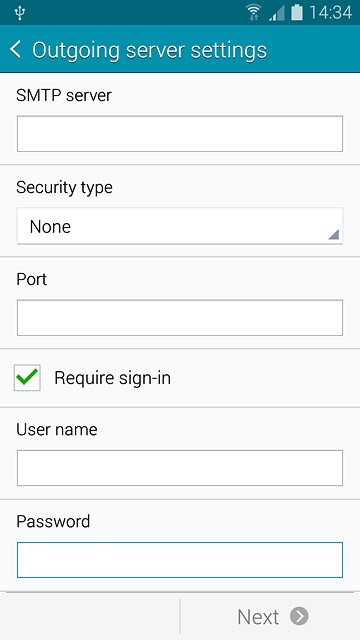Tap the dropdown triangle in Security type
This screenshot has width=360, height=640.
tap(333, 234)
